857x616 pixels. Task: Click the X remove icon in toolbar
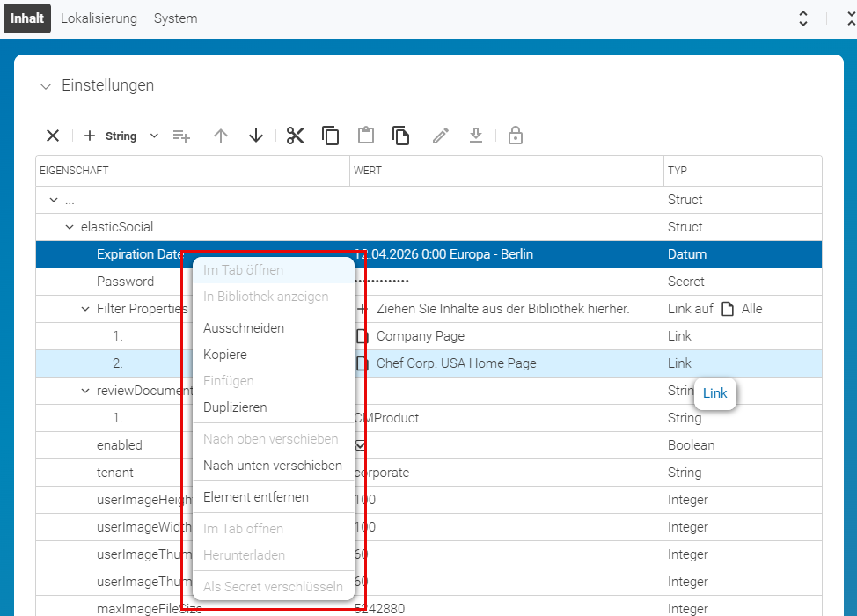click(x=53, y=136)
